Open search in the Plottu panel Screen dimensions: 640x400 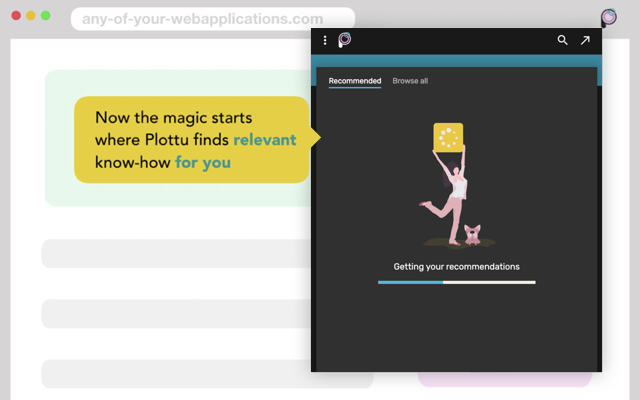coord(562,40)
